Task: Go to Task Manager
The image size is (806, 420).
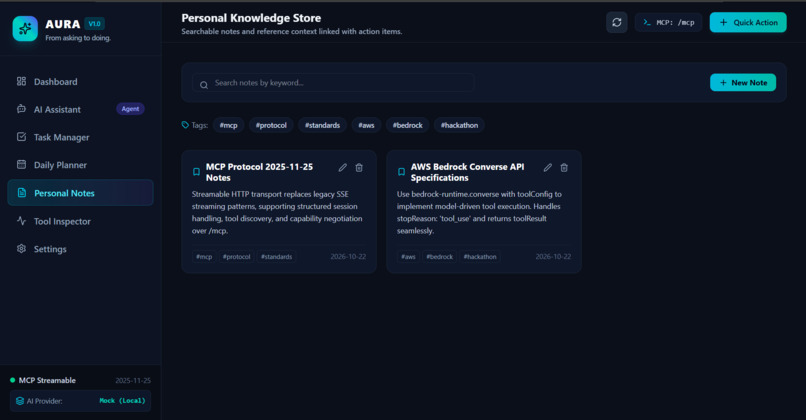Action: click(x=80, y=137)
